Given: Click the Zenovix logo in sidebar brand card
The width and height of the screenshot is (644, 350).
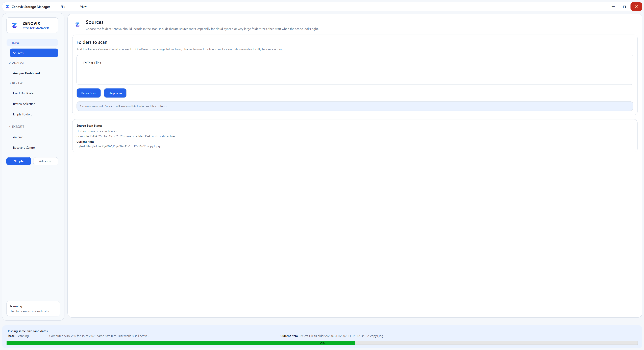Looking at the screenshot, I should pos(14,25).
